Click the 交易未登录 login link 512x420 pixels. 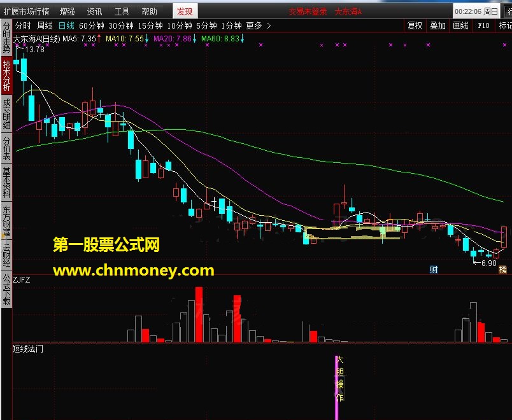[x=308, y=11]
